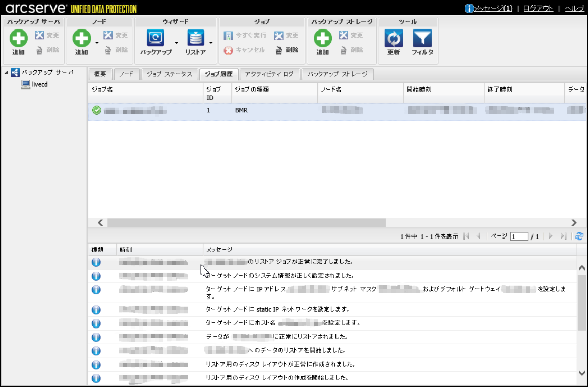Open the バックアップ wizard icon
Viewport: 588px width, 387px height.
[155, 39]
